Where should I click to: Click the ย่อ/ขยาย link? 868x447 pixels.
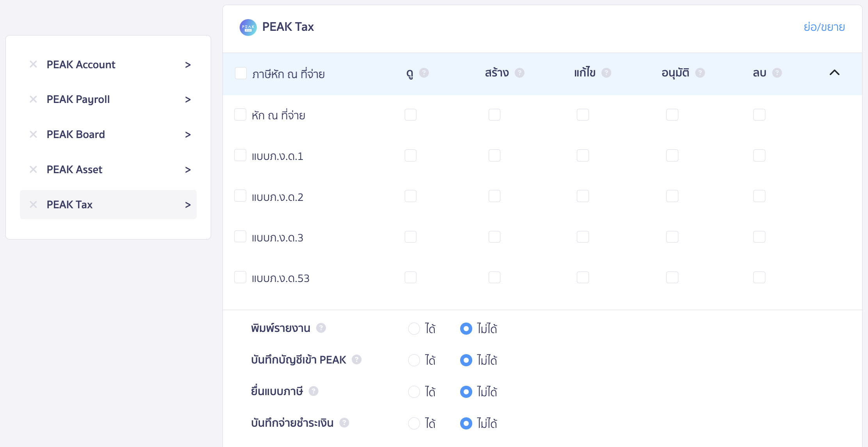tap(824, 27)
